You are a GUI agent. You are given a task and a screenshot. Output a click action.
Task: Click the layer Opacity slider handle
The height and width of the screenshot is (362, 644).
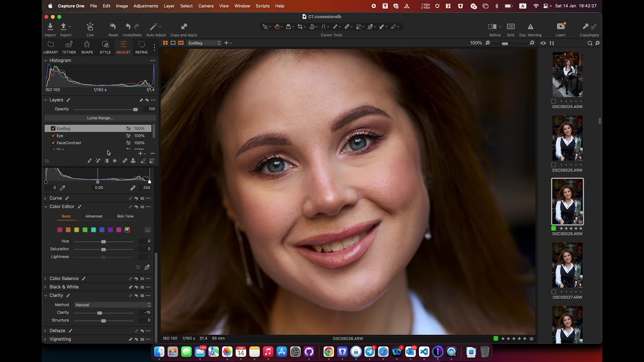(135, 109)
